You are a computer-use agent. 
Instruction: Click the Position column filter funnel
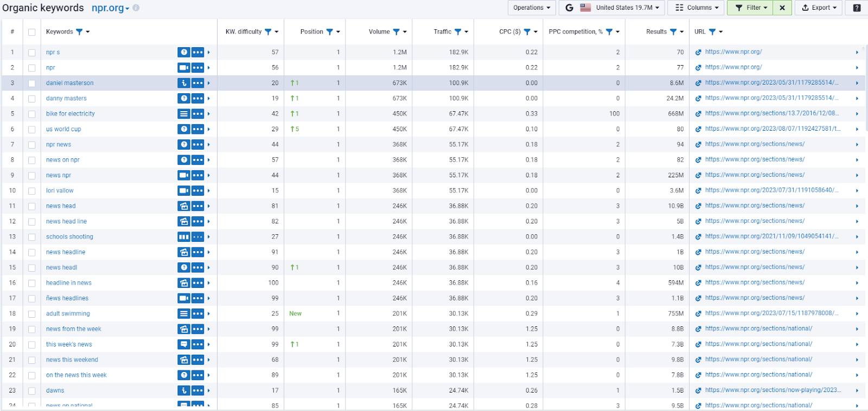click(329, 32)
